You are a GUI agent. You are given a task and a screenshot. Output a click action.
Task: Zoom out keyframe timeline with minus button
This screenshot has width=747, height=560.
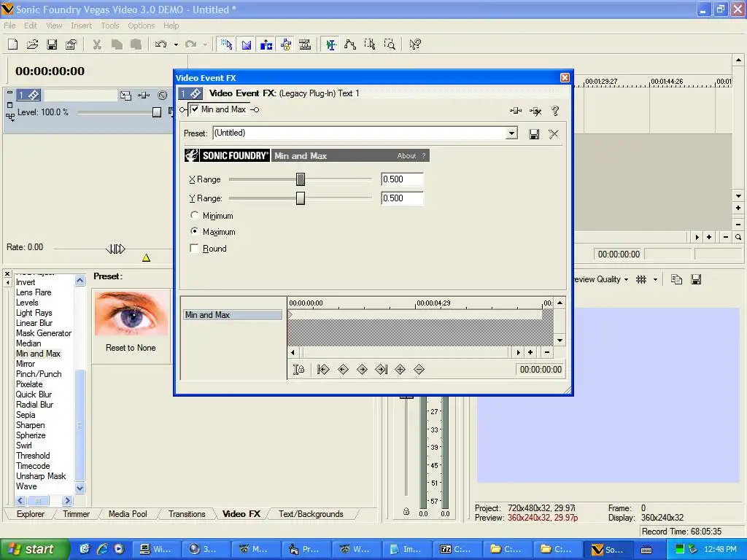click(x=547, y=352)
